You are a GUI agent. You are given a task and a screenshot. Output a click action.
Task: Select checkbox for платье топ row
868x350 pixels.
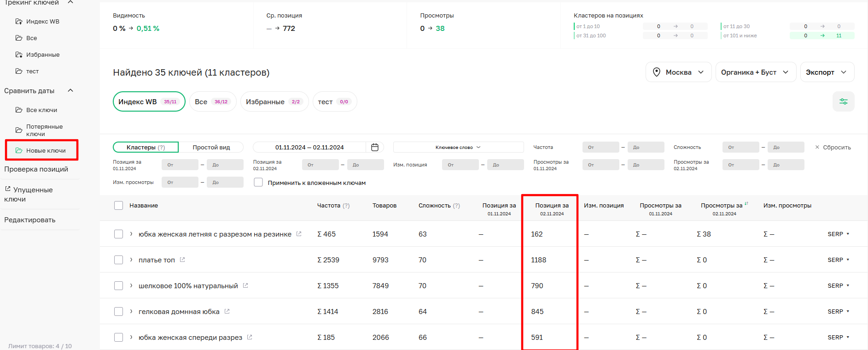(118, 260)
